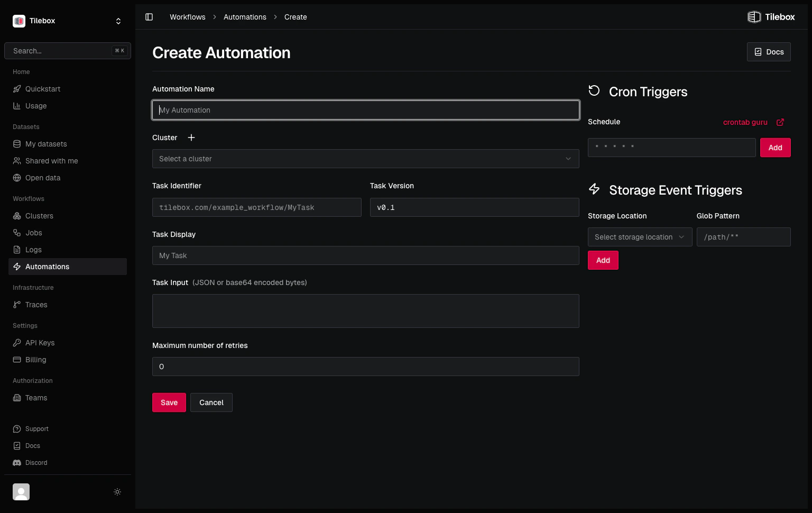This screenshot has height=513, width=812.
Task: Click the Traces branch icon
Action: [17, 305]
